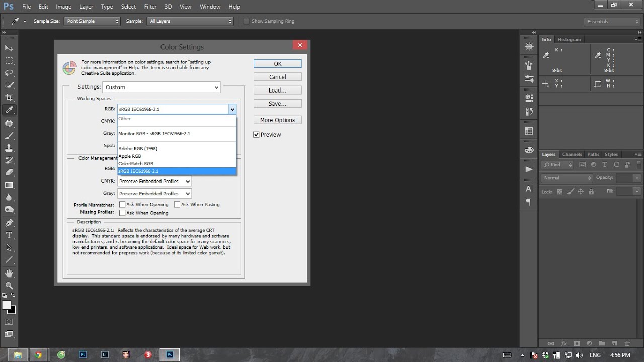Click the Load... button

[x=278, y=90]
